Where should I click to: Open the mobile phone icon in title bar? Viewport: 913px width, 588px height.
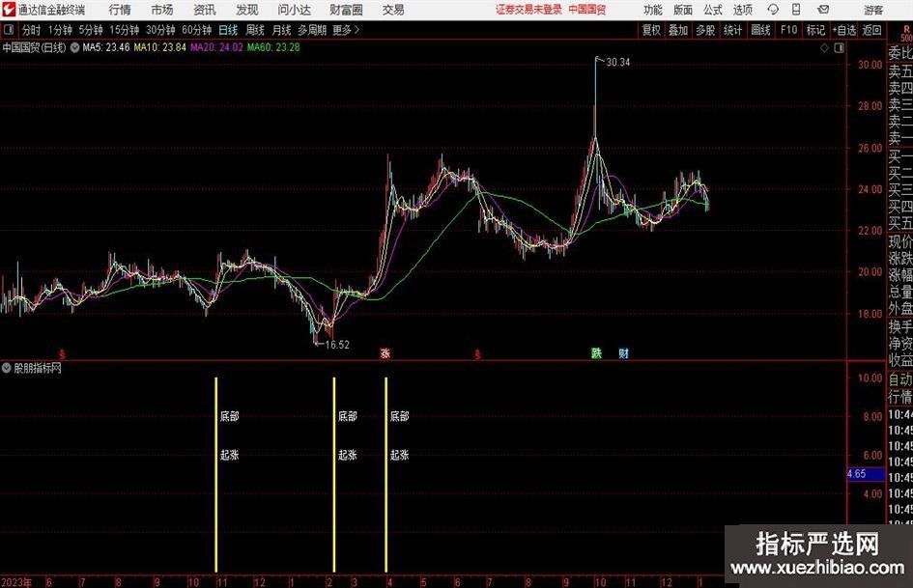[796, 10]
